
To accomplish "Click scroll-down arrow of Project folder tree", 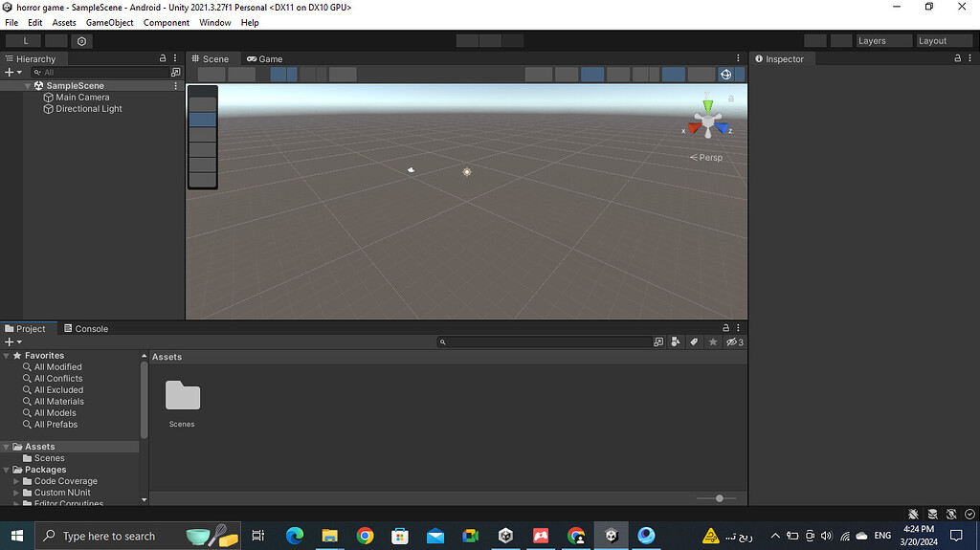I will click(x=144, y=500).
